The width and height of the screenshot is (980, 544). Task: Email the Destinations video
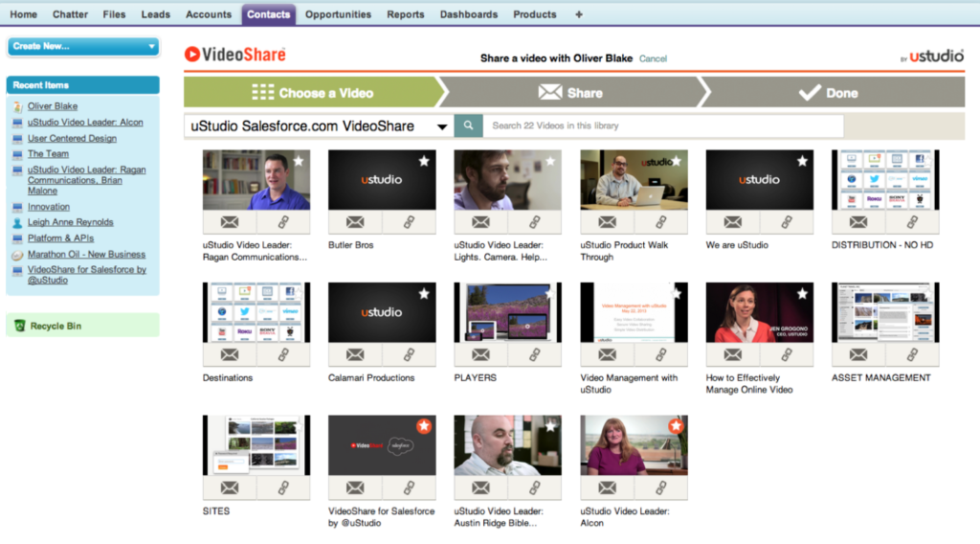coord(230,354)
